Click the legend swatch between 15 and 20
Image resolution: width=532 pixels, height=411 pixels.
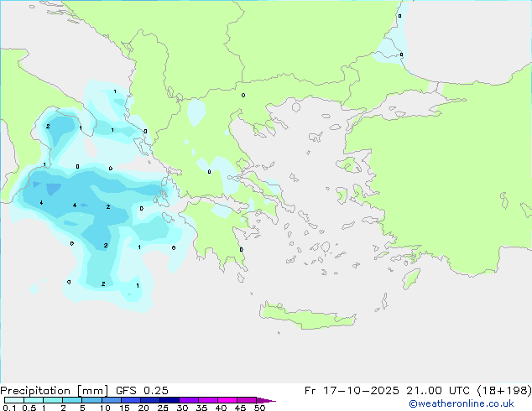click(x=130, y=400)
